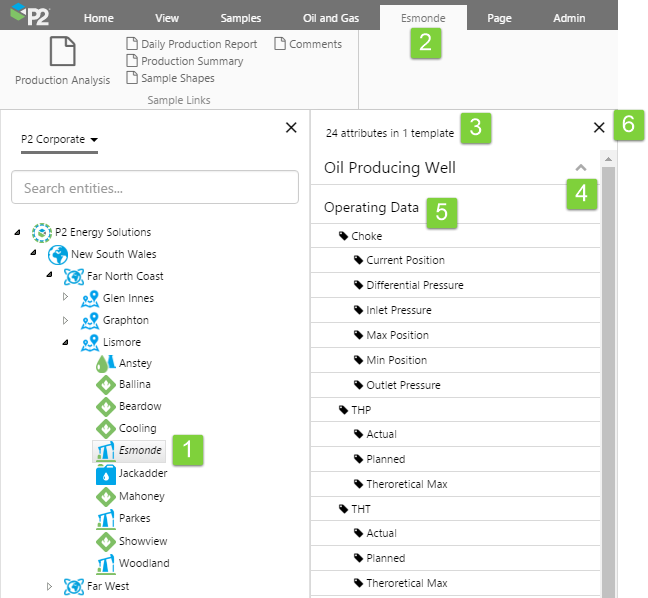This screenshot has height=598, width=648.
Task: Click the New South Wales globe icon
Action: [58, 254]
